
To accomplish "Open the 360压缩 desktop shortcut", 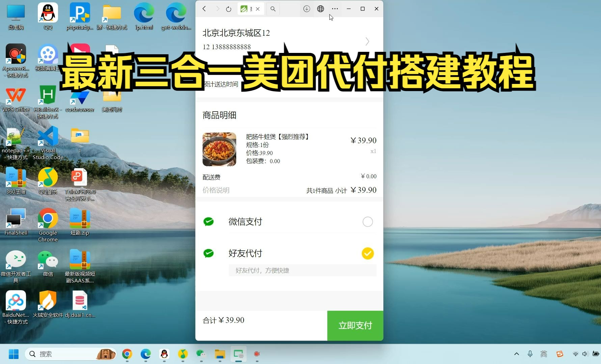I will coord(16,181).
